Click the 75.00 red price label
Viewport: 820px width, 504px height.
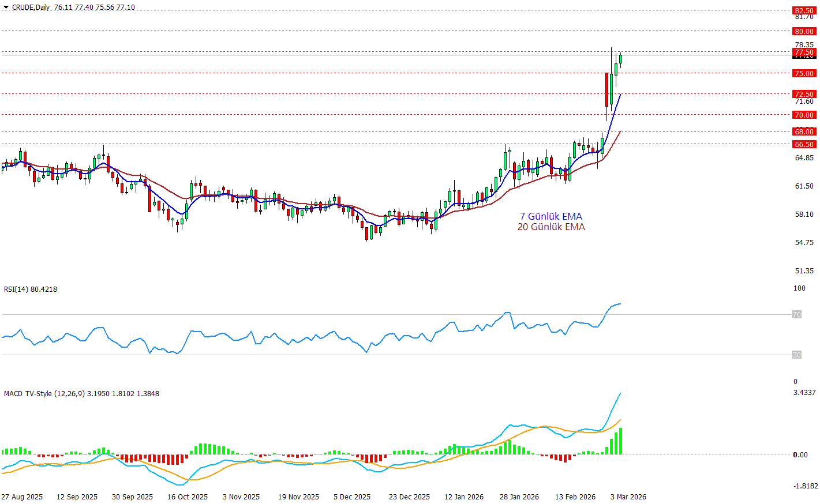click(803, 73)
